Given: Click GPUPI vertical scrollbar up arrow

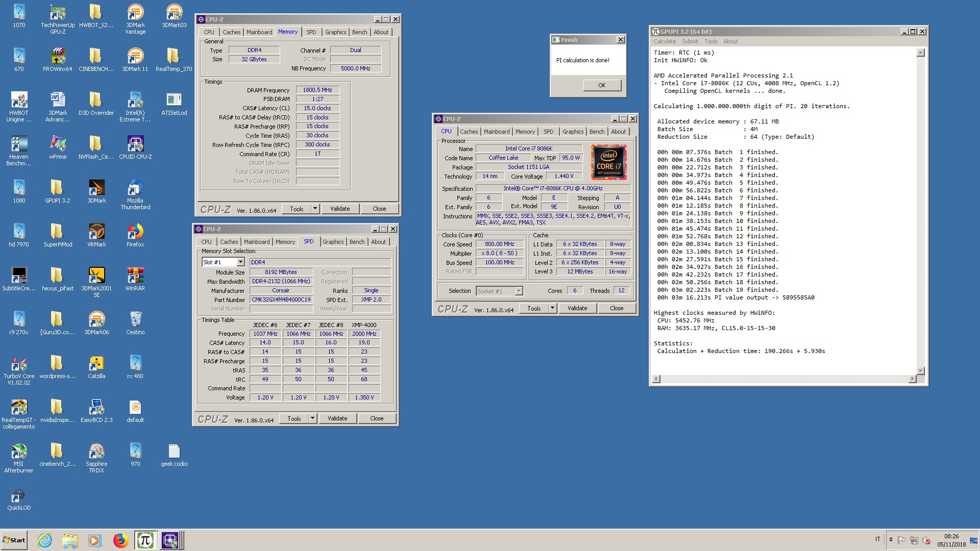Looking at the screenshot, I should point(921,53).
